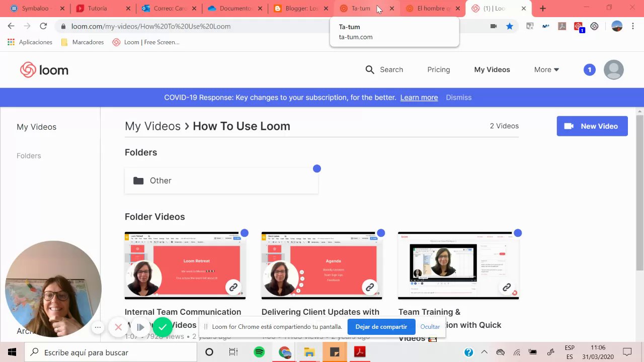Select the Internal Team Communication video circle
The height and width of the screenshot is (362, 644).
(245, 233)
